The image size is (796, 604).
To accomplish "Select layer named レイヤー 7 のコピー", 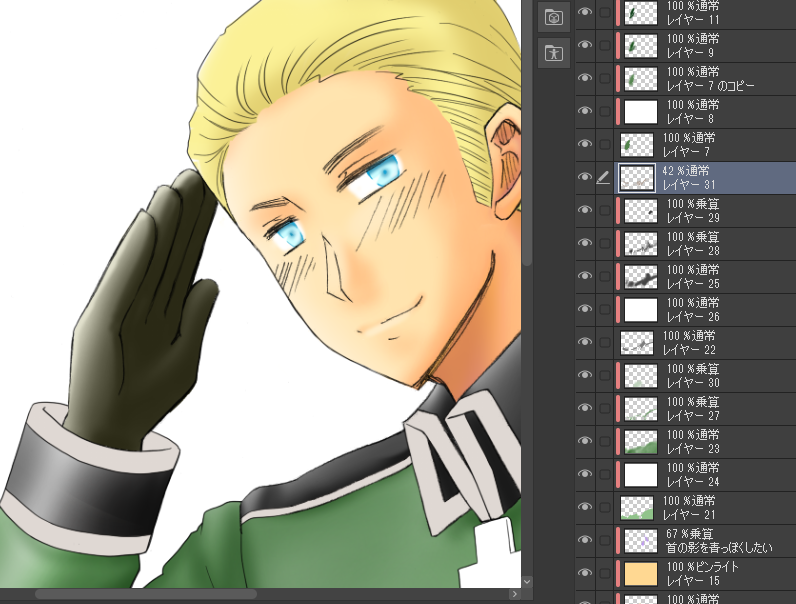I will [x=710, y=85].
